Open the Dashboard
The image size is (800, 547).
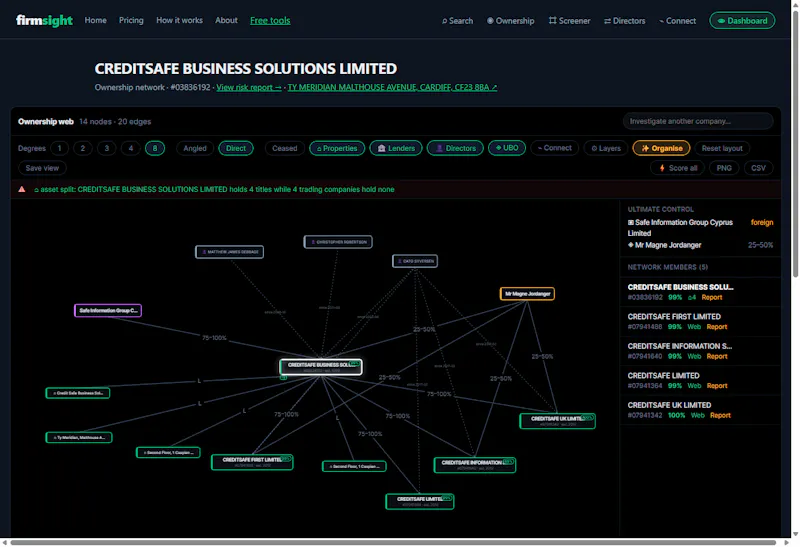pos(742,21)
